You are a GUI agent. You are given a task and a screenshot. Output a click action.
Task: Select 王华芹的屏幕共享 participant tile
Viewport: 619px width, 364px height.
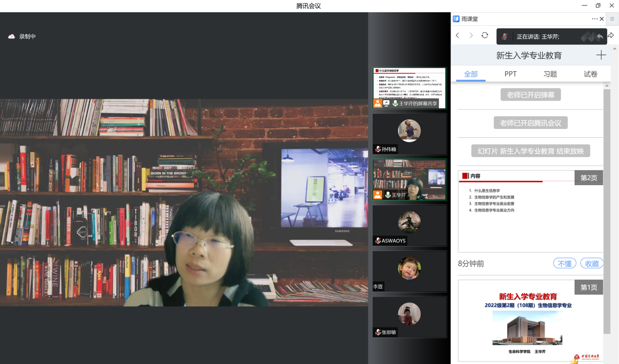[x=409, y=88]
